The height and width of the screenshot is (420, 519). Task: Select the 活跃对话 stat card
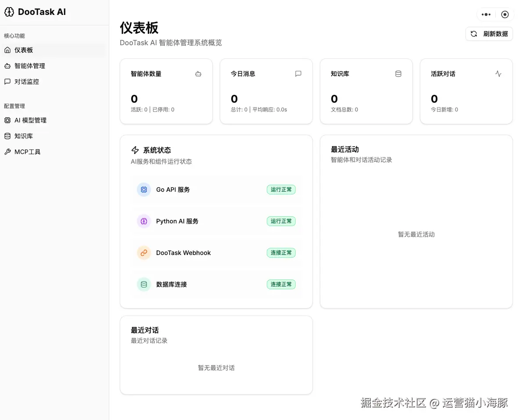(x=466, y=91)
